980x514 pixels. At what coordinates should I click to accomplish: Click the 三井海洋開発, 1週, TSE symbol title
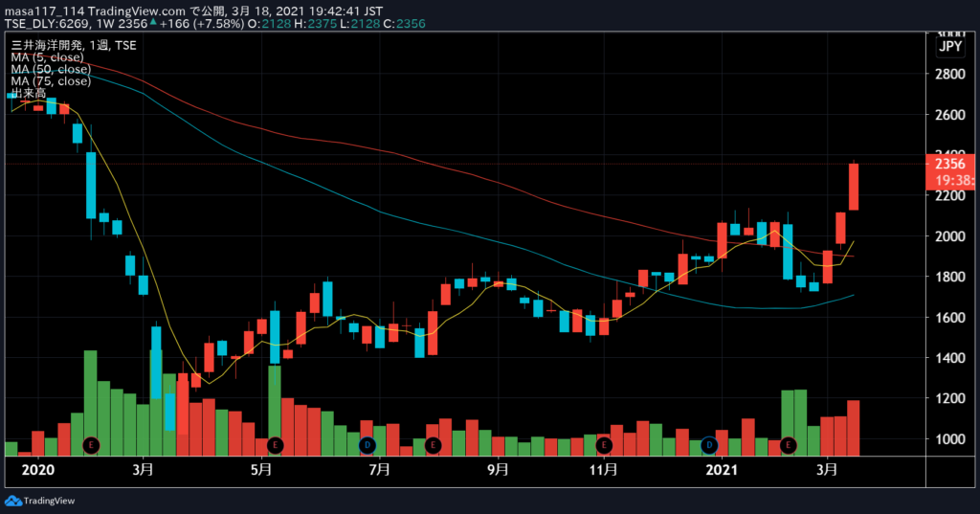pyautogui.click(x=74, y=45)
